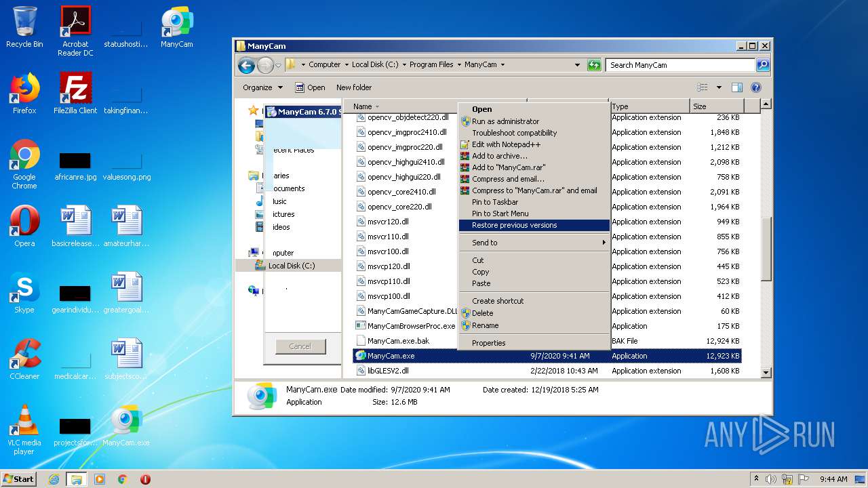Launch Skype from the desktop
Screen dimensions: 868x488
coord(24,293)
